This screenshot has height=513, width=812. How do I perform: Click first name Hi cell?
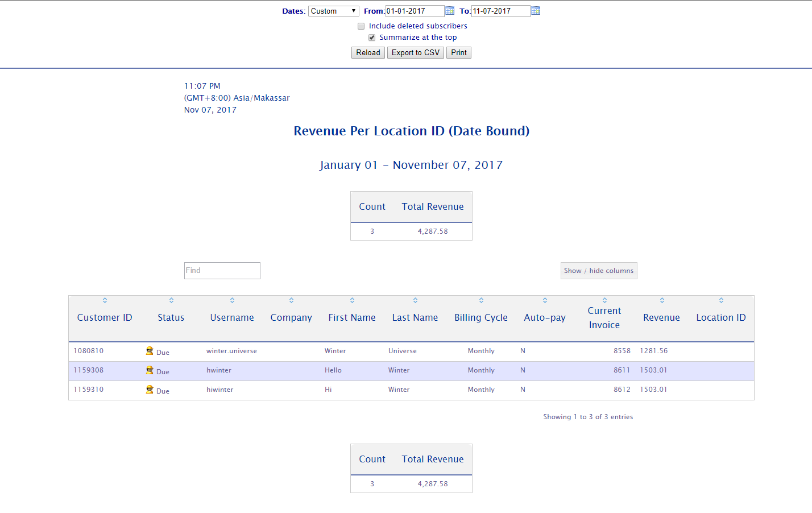[x=328, y=390]
